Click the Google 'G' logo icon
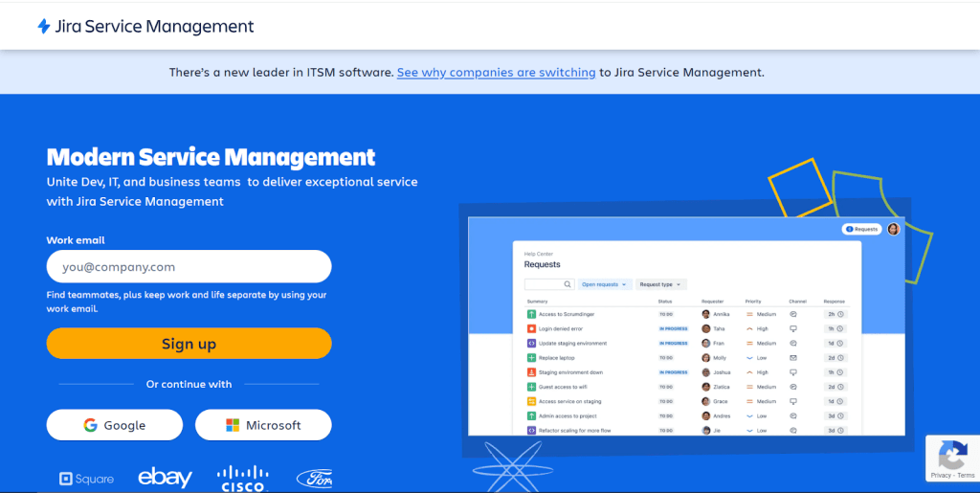980x493 pixels. (x=91, y=425)
